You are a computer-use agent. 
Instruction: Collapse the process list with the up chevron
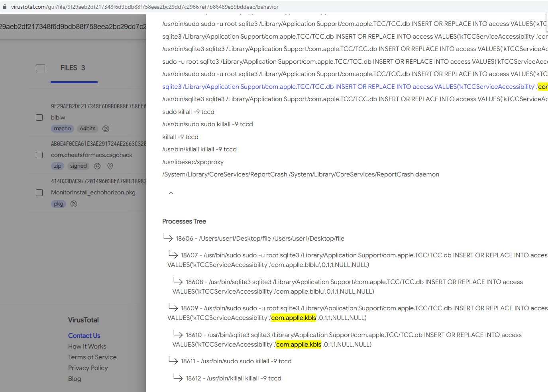click(171, 193)
